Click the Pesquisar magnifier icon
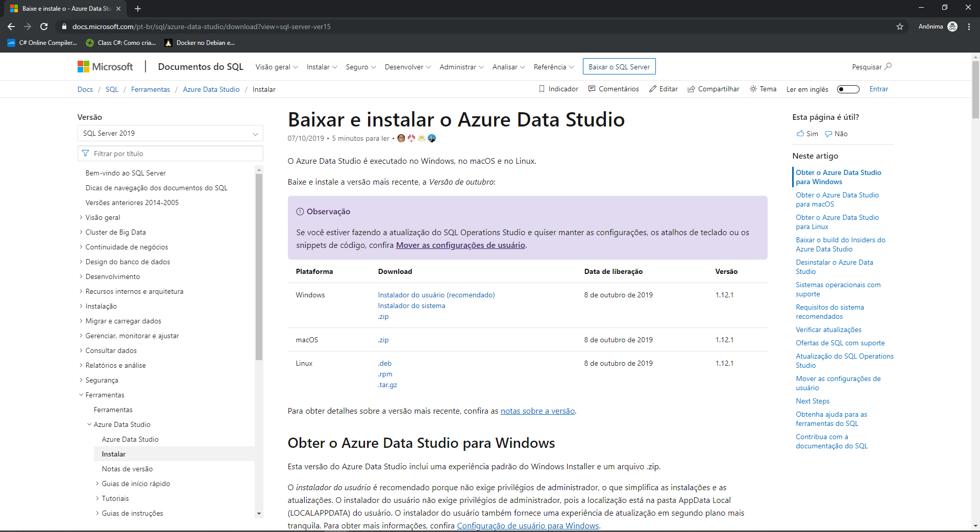 pos(888,67)
